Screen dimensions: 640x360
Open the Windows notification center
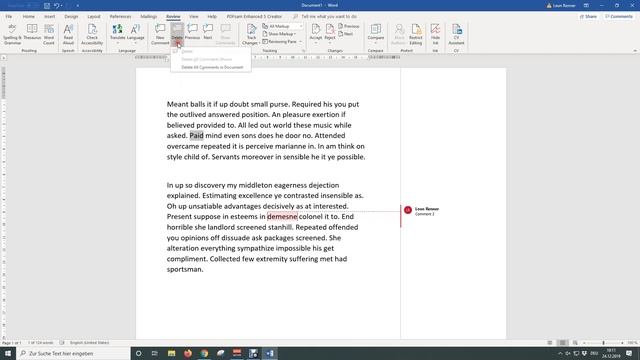click(x=629, y=353)
